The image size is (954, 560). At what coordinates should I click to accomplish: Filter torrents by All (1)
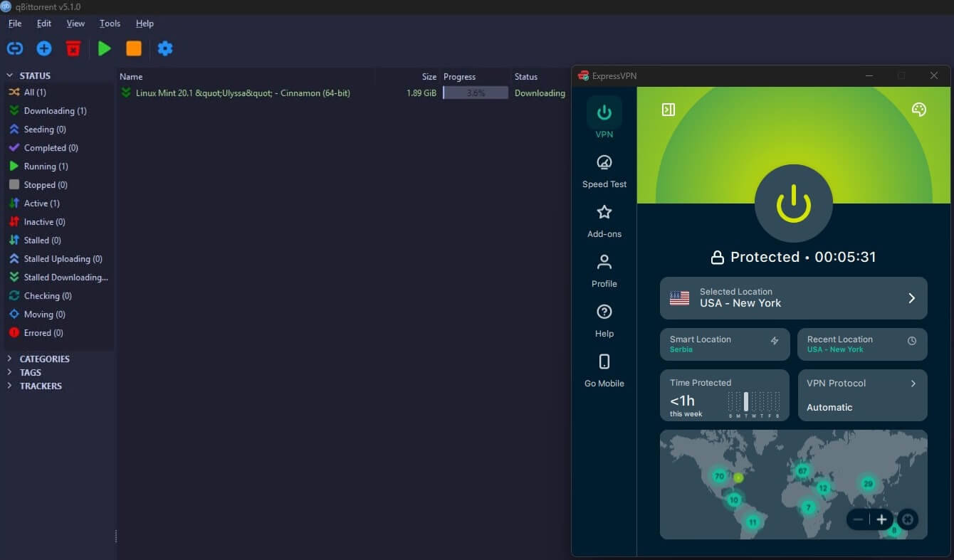pos(57,93)
